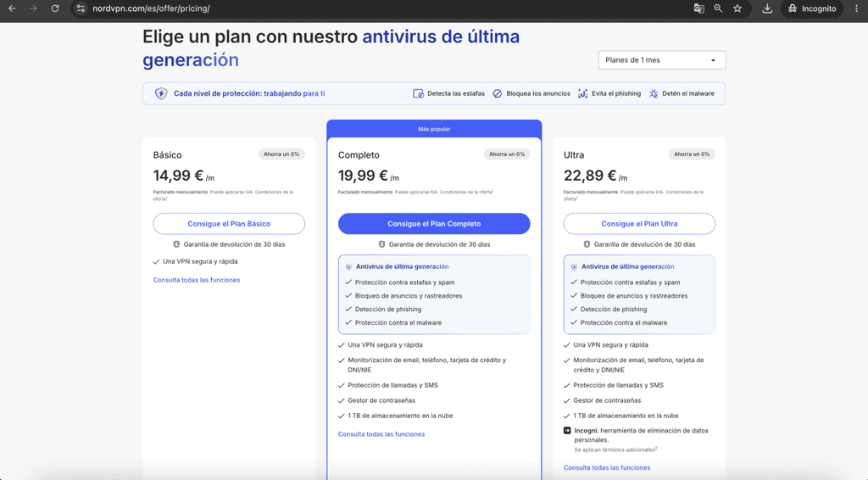Viewport: 868px width, 480px height.
Task: Click the 14,99 € price text
Action: click(178, 176)
